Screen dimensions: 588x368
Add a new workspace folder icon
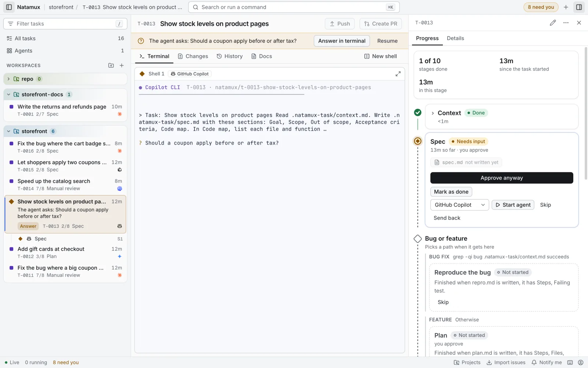(111, 66)
